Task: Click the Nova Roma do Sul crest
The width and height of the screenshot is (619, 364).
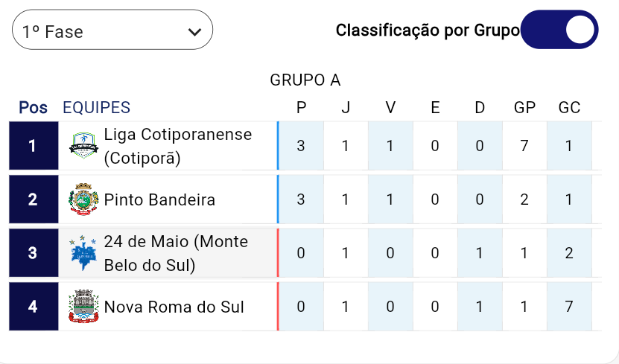Action: (x=83, y=307)
